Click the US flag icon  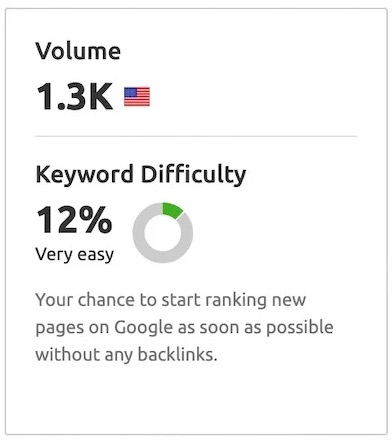coord(137,97)
